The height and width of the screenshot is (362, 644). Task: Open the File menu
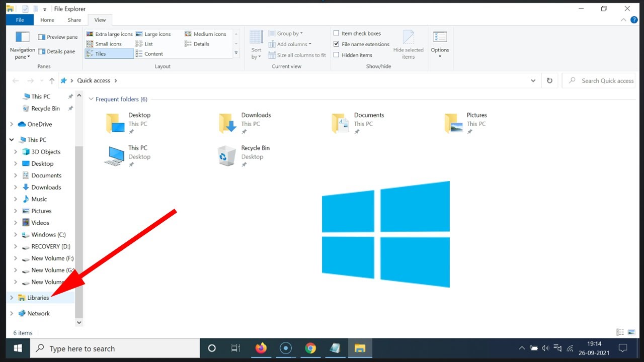click(20, 20)
